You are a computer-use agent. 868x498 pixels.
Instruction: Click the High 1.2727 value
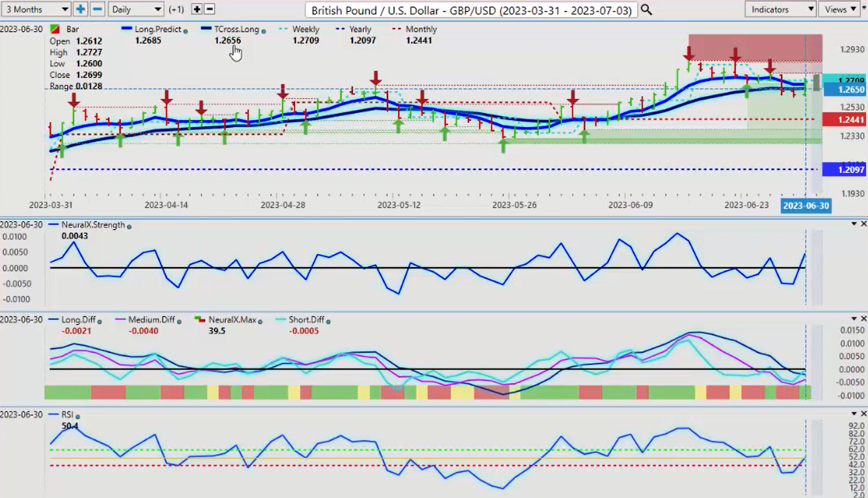point(89,52)
